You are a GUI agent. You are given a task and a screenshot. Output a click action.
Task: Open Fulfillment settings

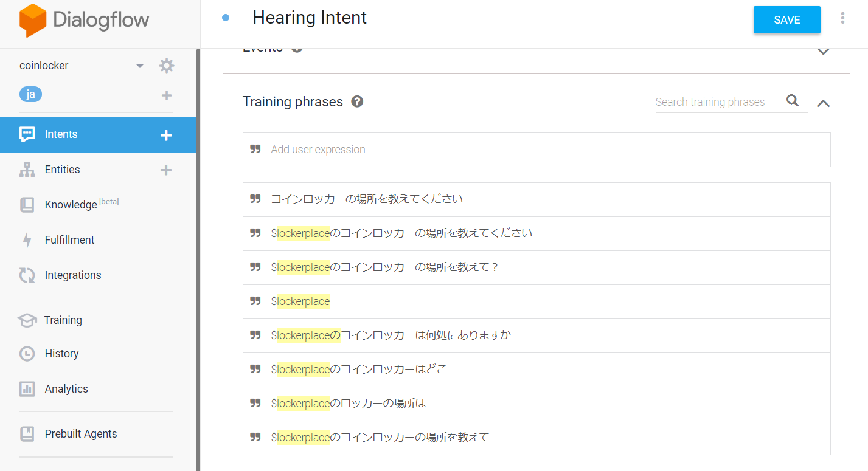click(69, 239)
